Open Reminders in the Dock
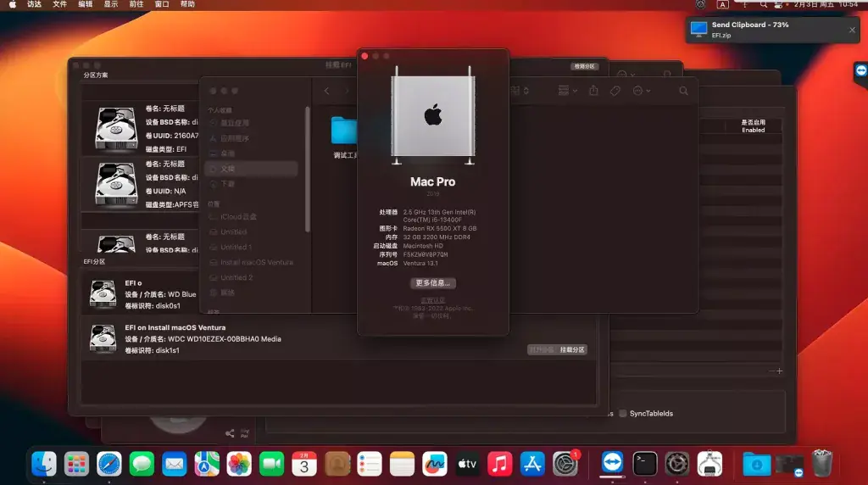Screen dimensions: 868x485 [370, 464]
